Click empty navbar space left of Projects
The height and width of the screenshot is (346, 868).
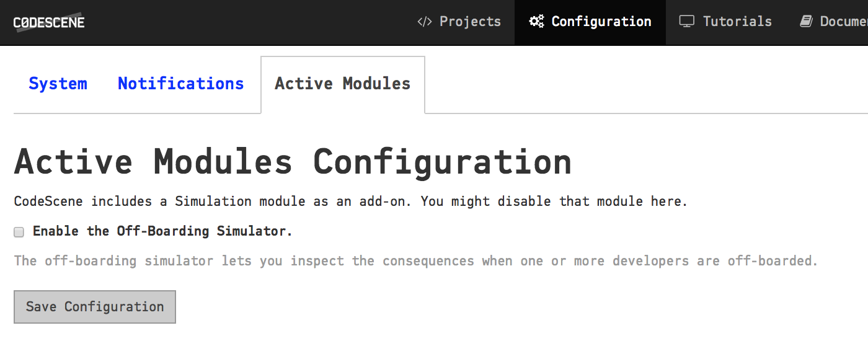[x=248, y=22]
